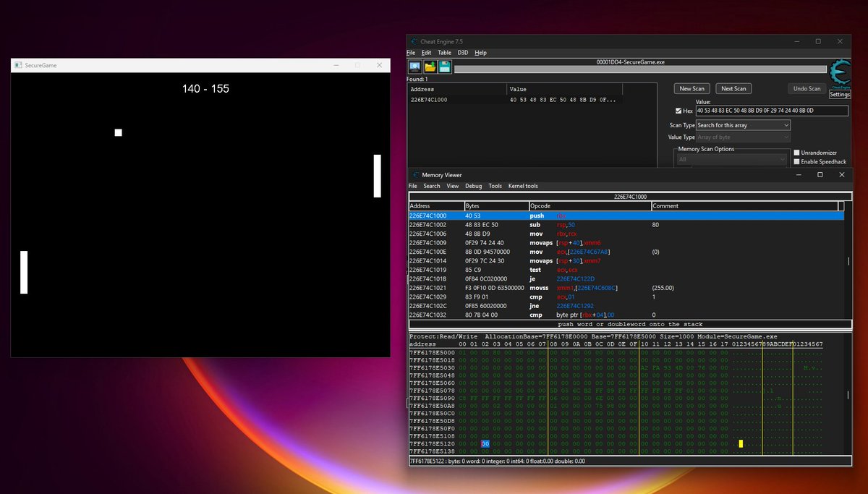Click the Opcode column header

point(590,206)
